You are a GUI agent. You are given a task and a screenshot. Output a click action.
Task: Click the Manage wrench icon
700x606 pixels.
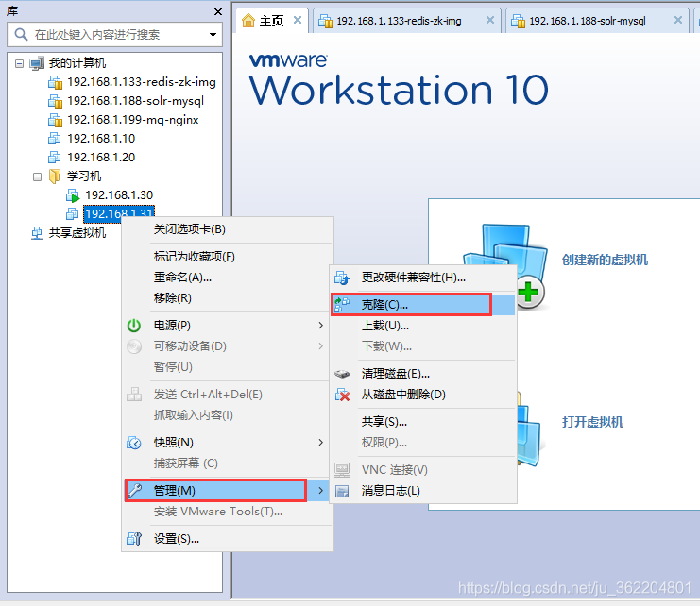coord(134,491)
